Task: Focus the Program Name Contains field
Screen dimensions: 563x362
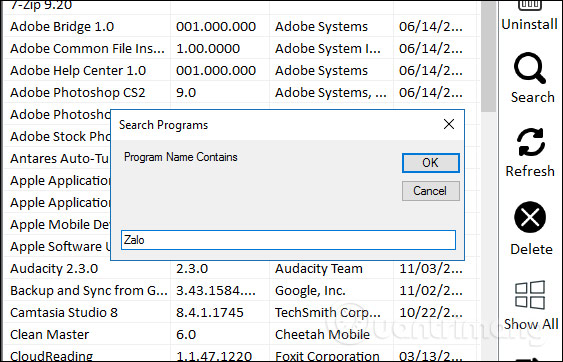Action: pos(288,240)
